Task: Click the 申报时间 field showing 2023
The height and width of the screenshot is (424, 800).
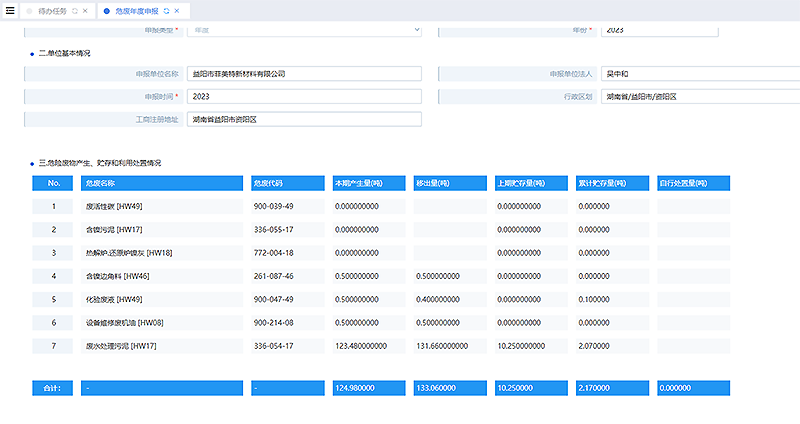Action: pyautogui.click(x=303, y=96)
